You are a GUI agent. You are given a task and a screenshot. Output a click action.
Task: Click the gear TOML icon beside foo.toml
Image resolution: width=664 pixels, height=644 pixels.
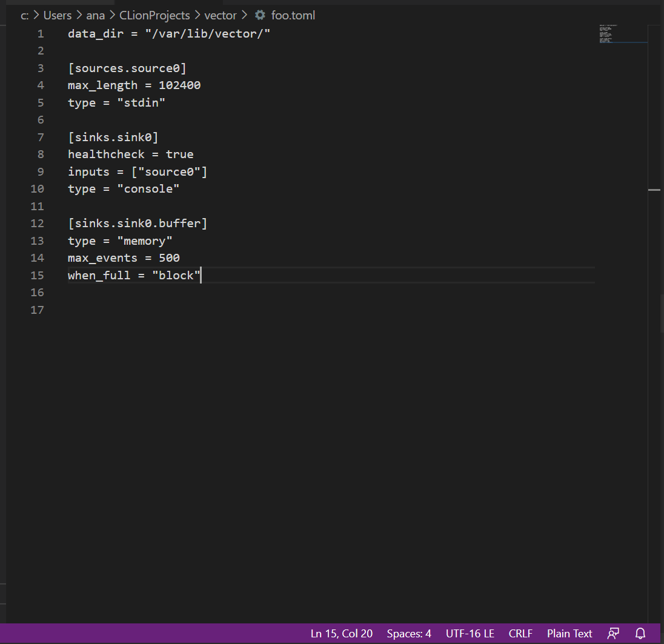point(259,15)
